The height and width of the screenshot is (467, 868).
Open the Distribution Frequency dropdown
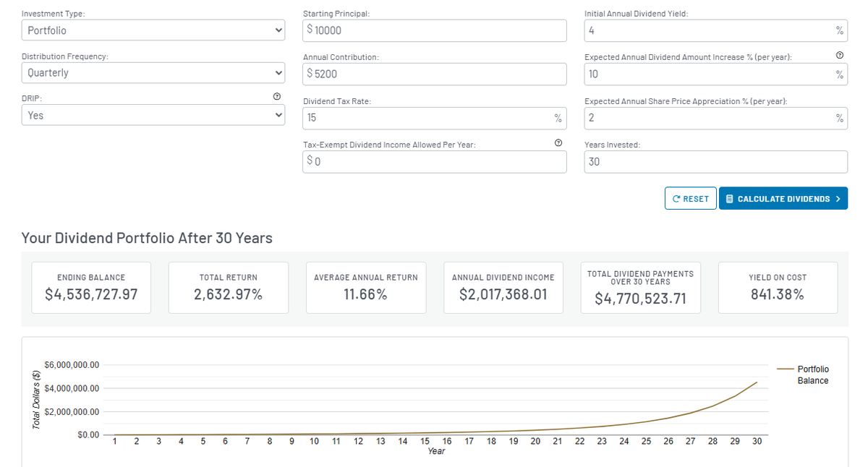pos(153,72)
